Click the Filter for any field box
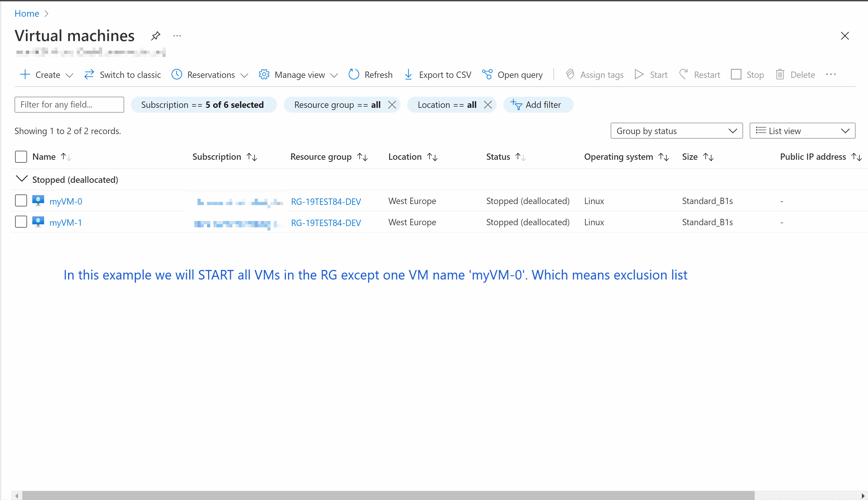Image resolution: width=868 pixels, height=500 pixels. click(x=69, y=104)
